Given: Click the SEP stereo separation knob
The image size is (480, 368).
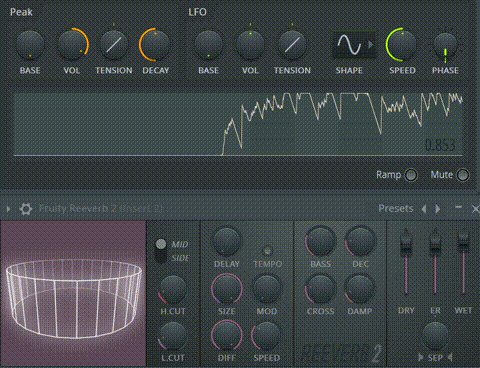Looking at the screenshot, I should (x=435, y=336).
